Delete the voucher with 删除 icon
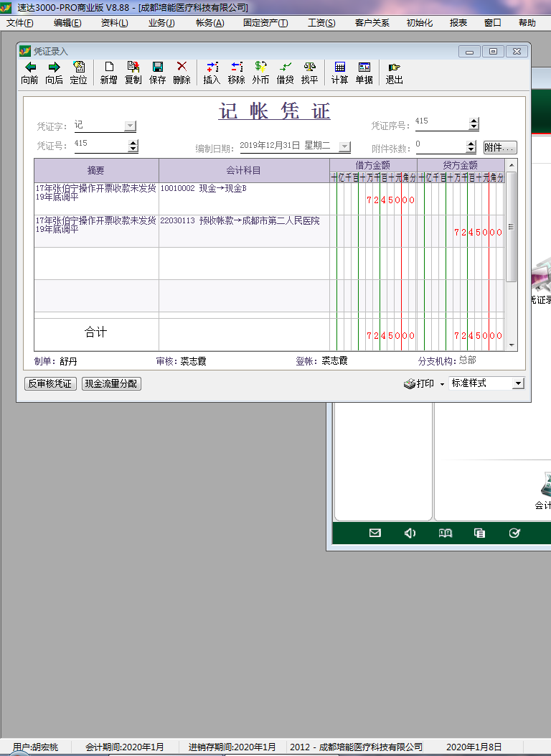The image size is (551, 756). pos(182,73)
